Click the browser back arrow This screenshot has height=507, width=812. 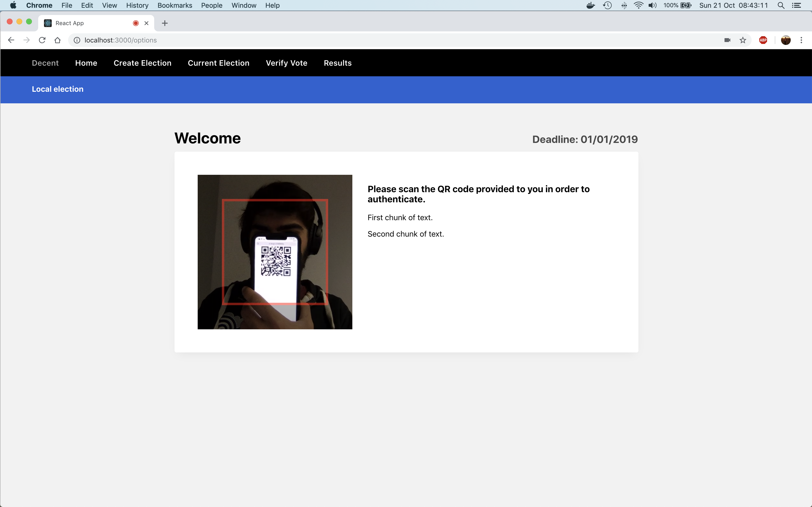coord(11,40)
